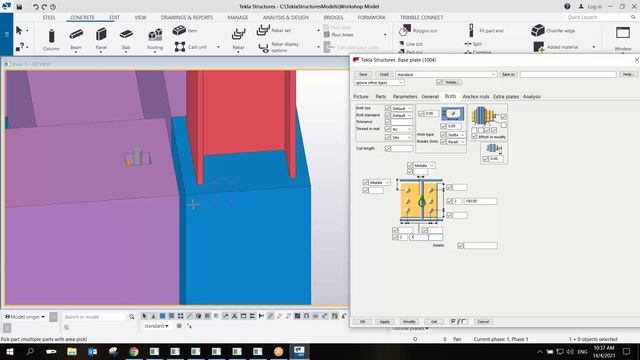Click the Help question mark icon
The height and width of the screenshot is (360, 640).
point(567,7)
